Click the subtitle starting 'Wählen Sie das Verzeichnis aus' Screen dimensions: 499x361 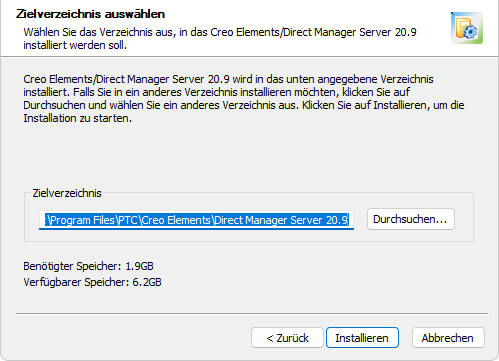click(x=220, y=38)
